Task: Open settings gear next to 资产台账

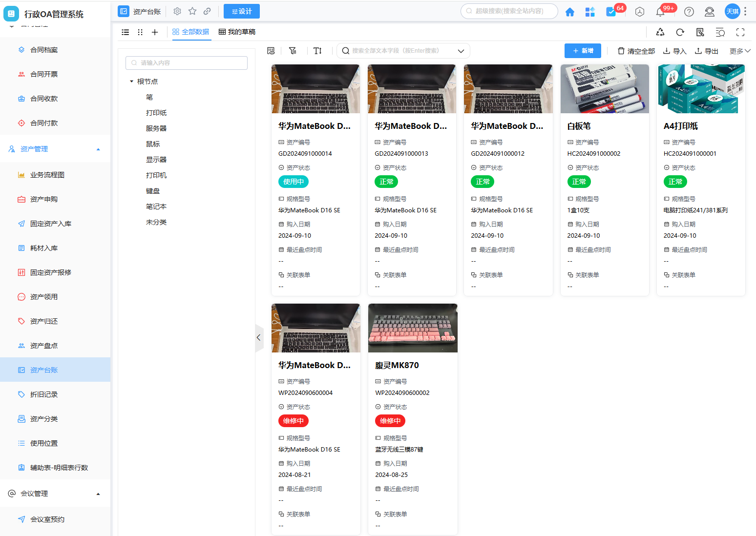Action: point(177,11)
